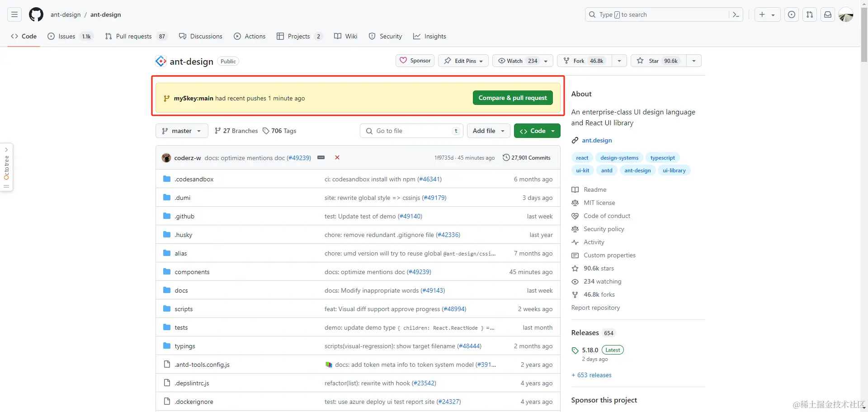The width and height of the screenshot is (868, 412).
Task: Click the ant-design repository logo
Action: tap(161, 61)
